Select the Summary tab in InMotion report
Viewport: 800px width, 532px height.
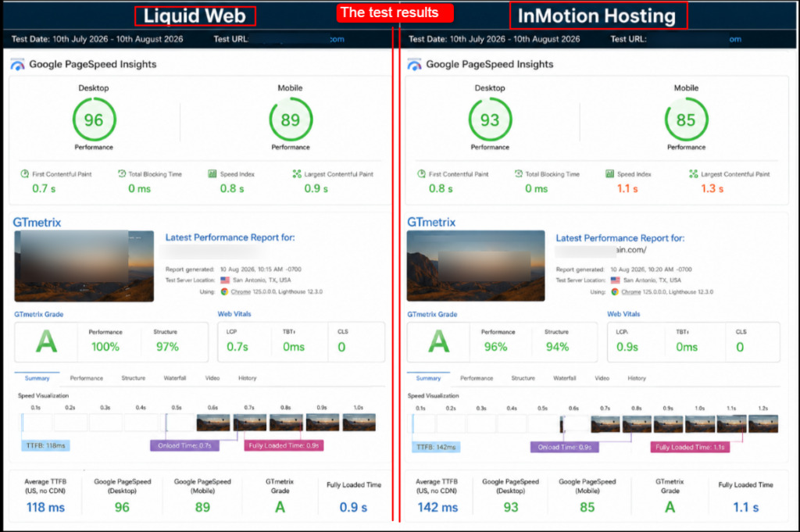coord(428,378)
